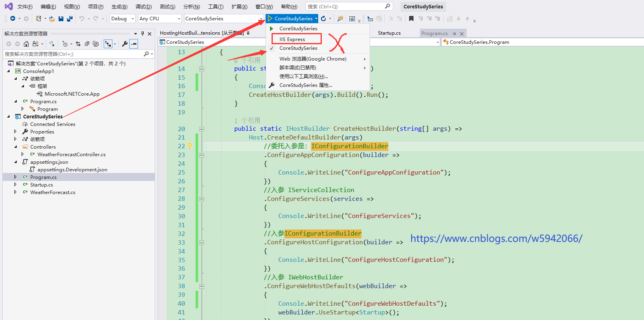Click the Home icon in Solution Explorer
644x320 pixels.
(x=26, y=44)
